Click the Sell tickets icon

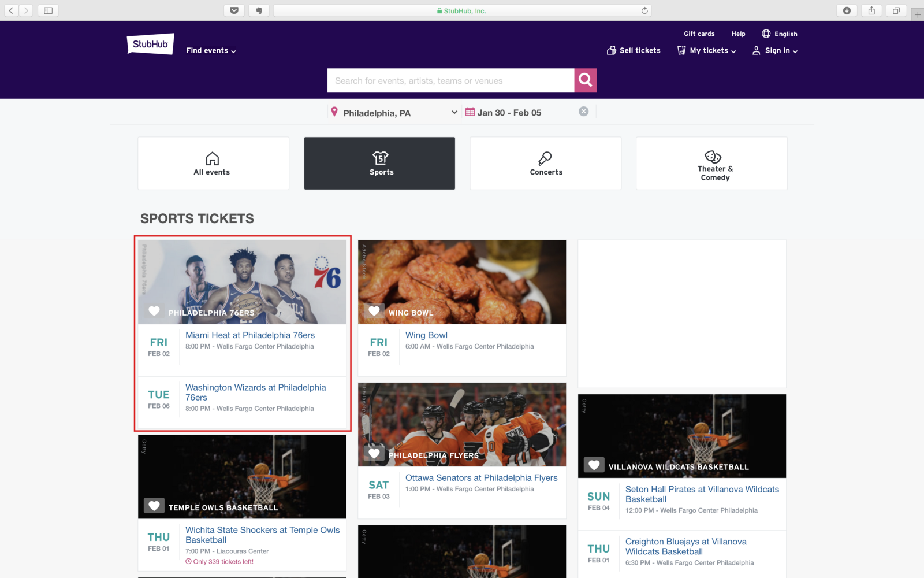point(612,50)
